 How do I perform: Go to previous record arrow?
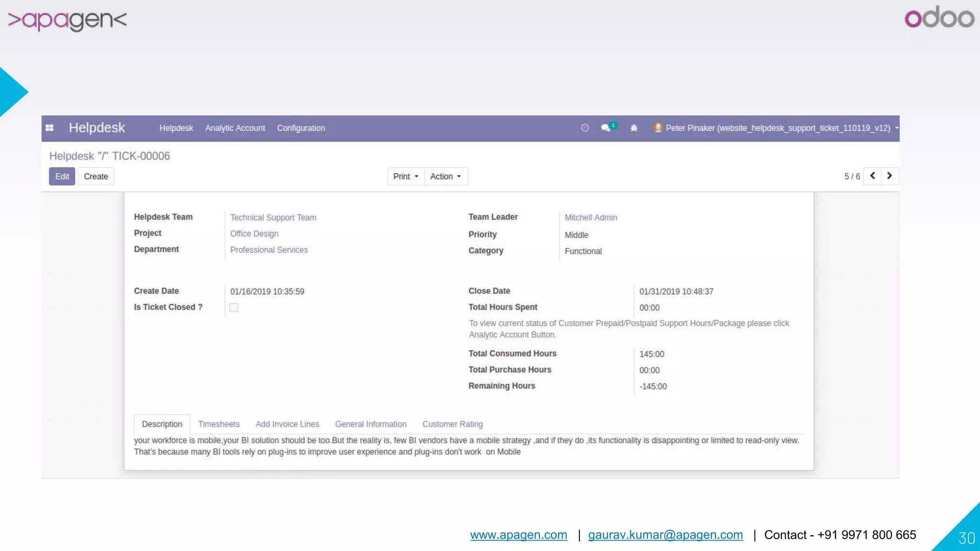point(872,176)
